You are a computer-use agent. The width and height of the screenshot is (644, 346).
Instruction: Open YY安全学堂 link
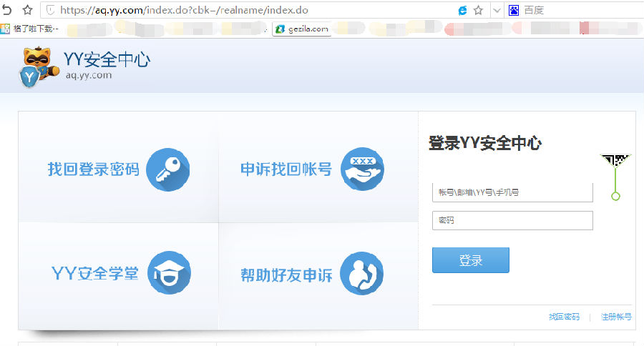tap(95, 273)
